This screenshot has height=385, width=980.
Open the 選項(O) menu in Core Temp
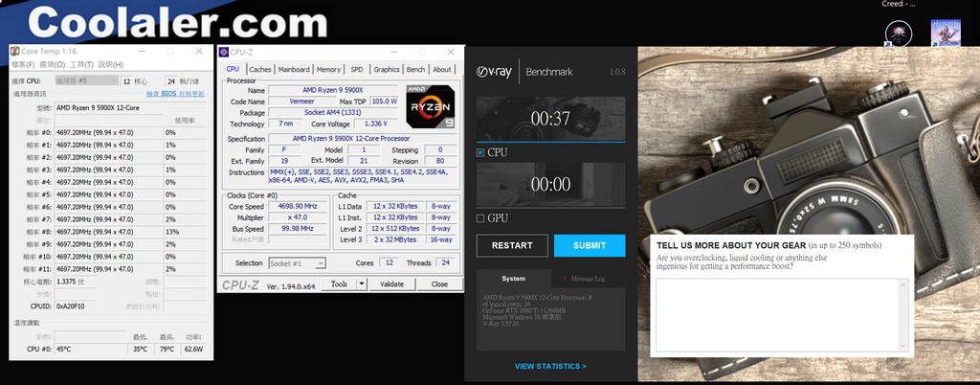52,64
